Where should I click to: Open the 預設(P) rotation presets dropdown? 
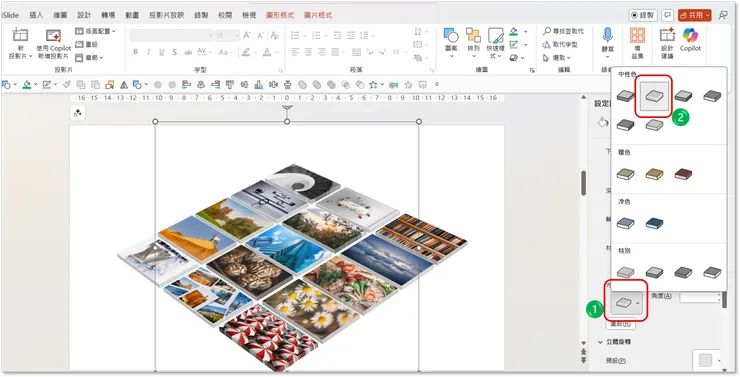[707, 361]
